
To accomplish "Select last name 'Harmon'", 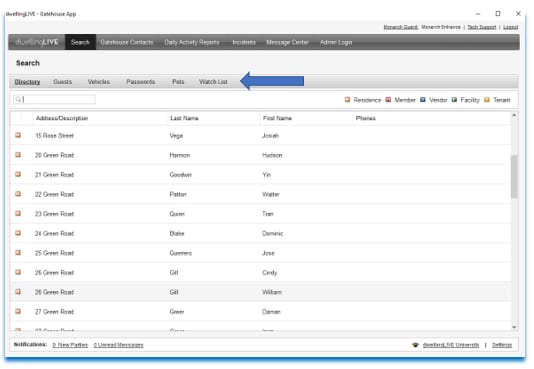I will pos(179,155).
